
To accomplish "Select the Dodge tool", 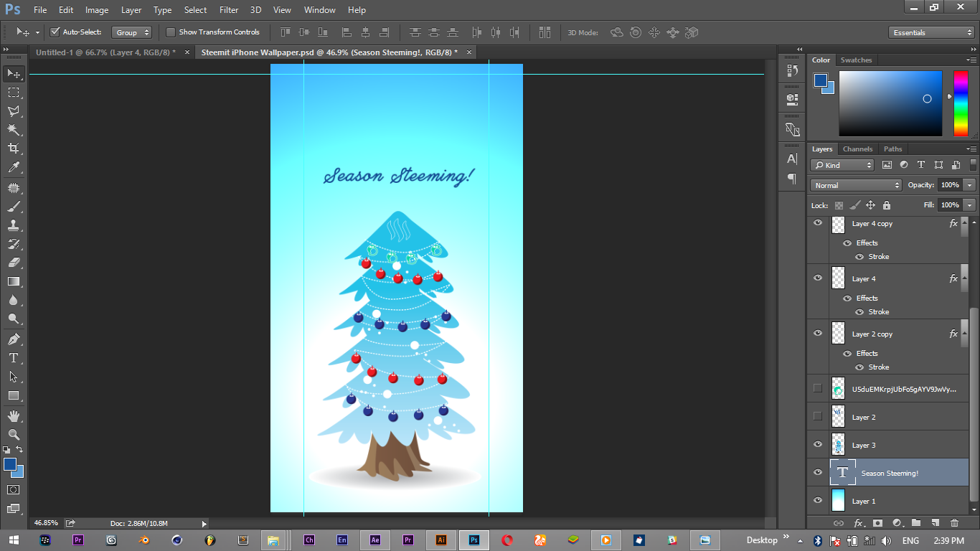I will (x=14, y=319).
